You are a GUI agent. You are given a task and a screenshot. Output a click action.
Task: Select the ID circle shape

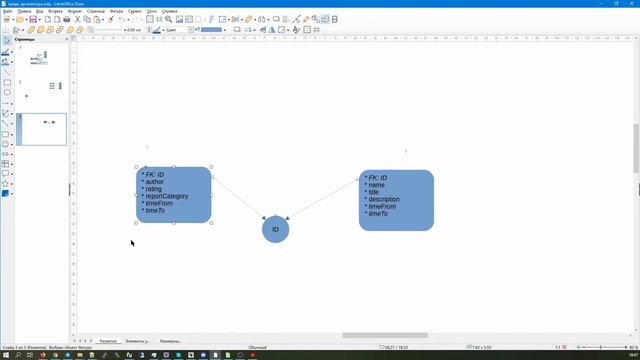point(276,229)
